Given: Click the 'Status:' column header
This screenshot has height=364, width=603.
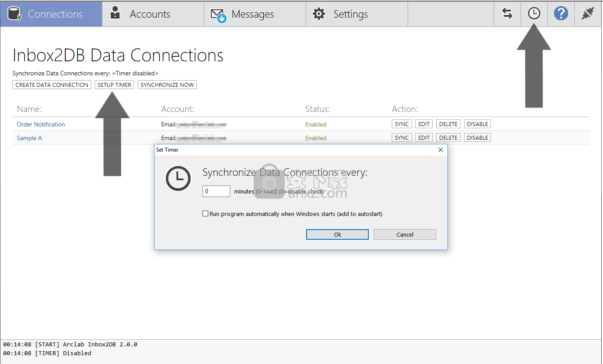Looking at the screenshot, I should (x=318, y=109).
